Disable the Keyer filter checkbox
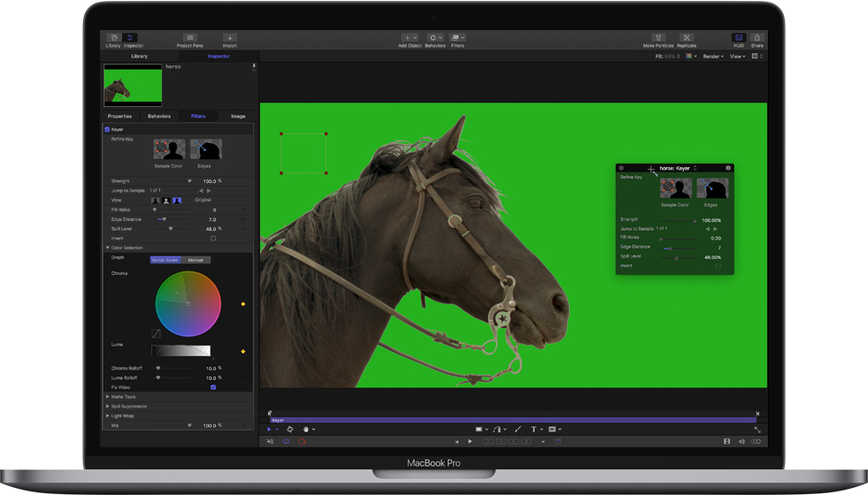The image size is (868, 495). [108, 129]
